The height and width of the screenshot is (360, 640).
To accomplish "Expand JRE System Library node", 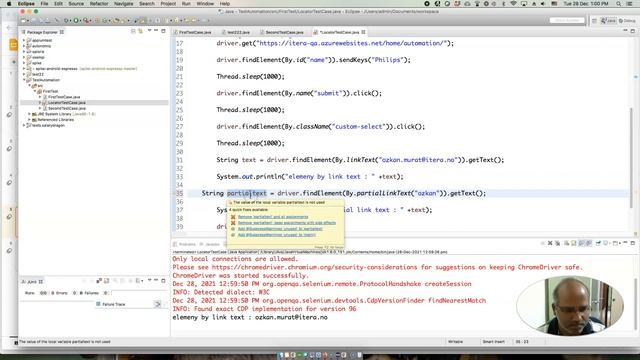I will pos(29,114).
